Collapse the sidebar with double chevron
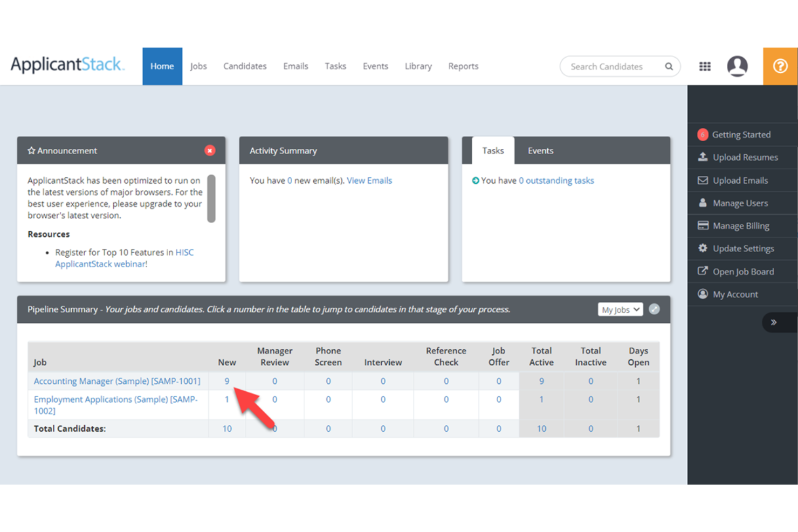The width and height of the screenshot is (798, 532). (x=774, y=322)
